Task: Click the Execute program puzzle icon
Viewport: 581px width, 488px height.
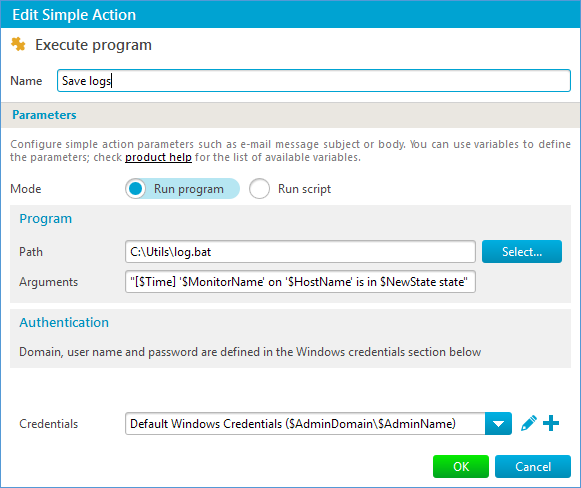Action: pos(18,44)
